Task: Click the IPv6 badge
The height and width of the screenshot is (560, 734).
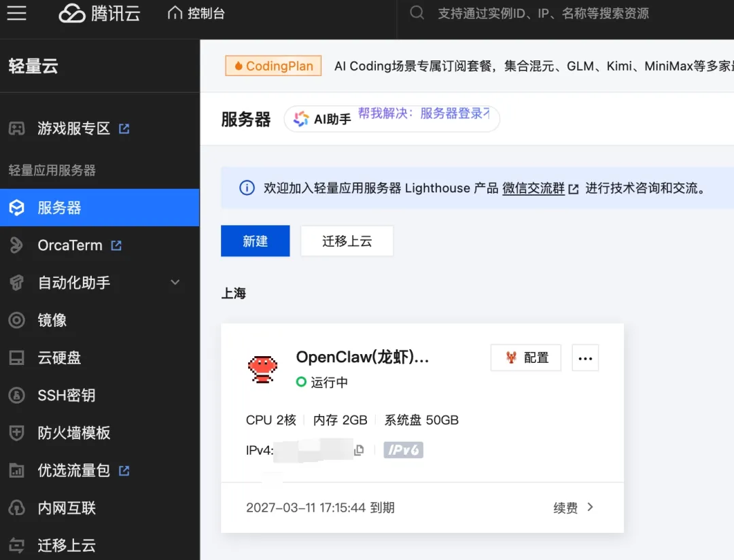Action: tap(404, 450)
